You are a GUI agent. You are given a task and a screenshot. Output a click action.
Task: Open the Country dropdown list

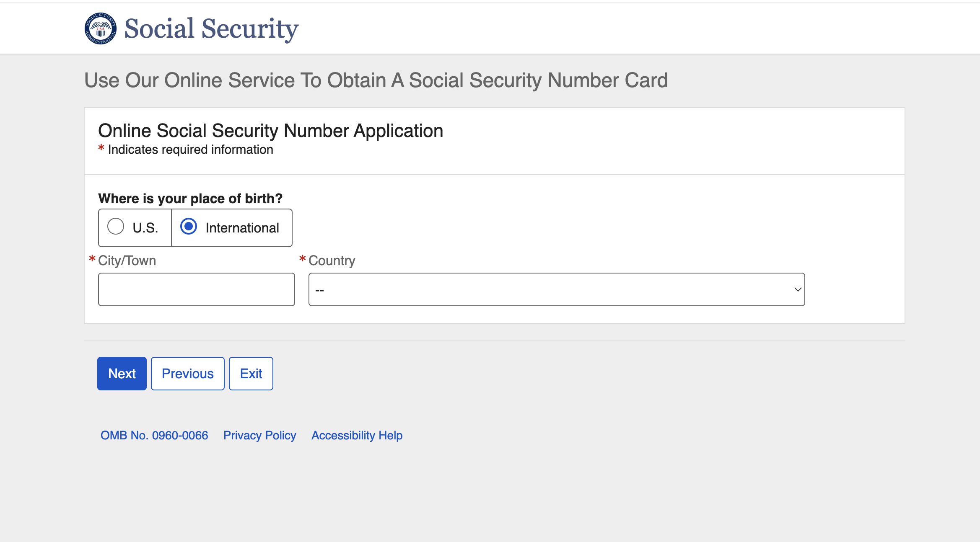coord(557,289)
